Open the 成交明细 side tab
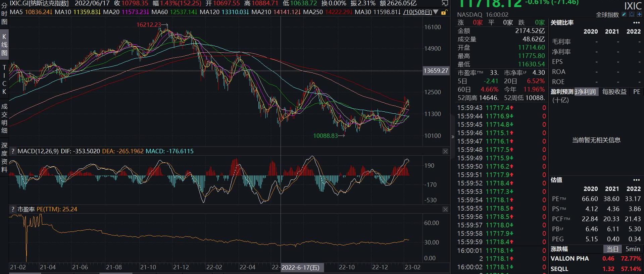 click(4, 118)
